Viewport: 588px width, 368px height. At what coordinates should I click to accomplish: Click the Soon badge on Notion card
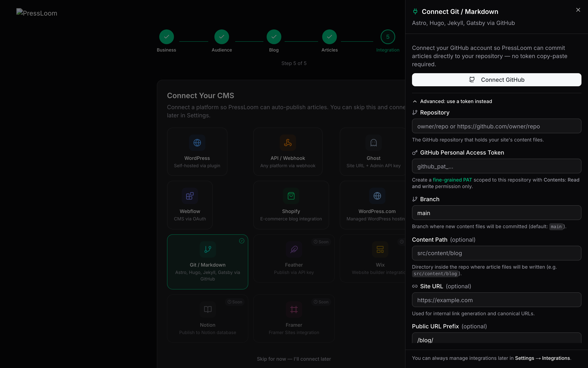[x=235, y=302]
